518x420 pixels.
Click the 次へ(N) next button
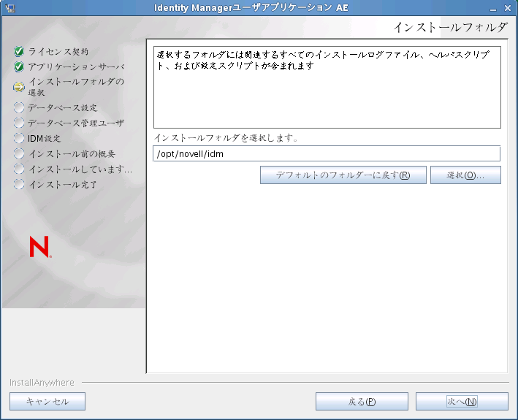[x=462, y=401]
